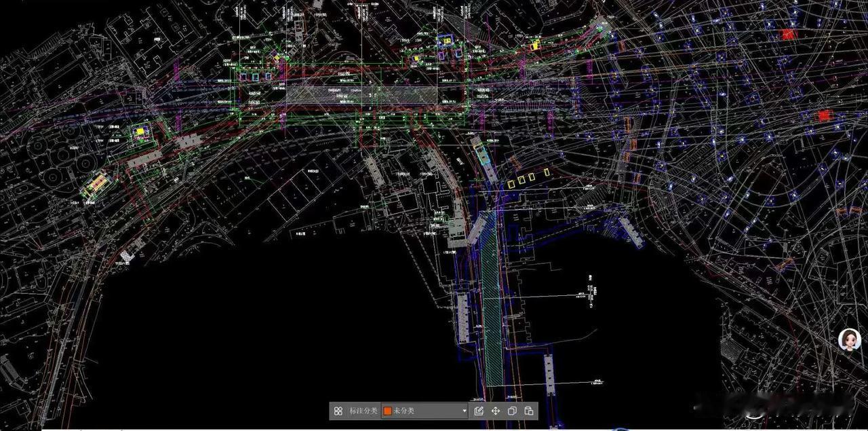Click the cyan outlined tilted rectangle
The image size is (868, 431).
(483, 154)
